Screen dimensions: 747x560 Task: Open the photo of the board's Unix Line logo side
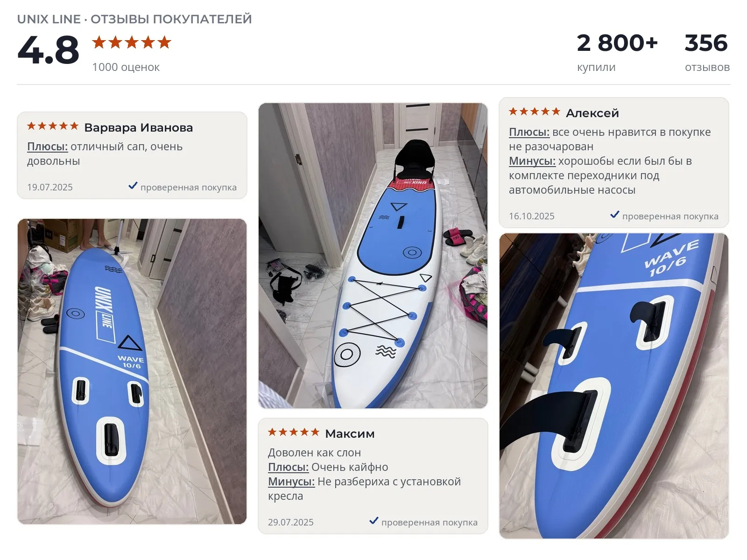point(132,371)
